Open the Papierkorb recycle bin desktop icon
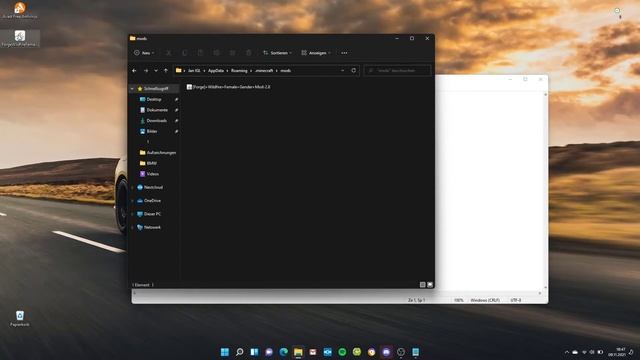Image resolution: width=640 pixels, height=360 pixels. pyautogui.click(x=20, y=318)
